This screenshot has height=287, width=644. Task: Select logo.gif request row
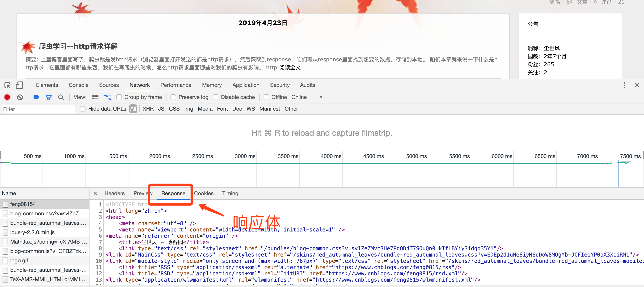(45, 261)
